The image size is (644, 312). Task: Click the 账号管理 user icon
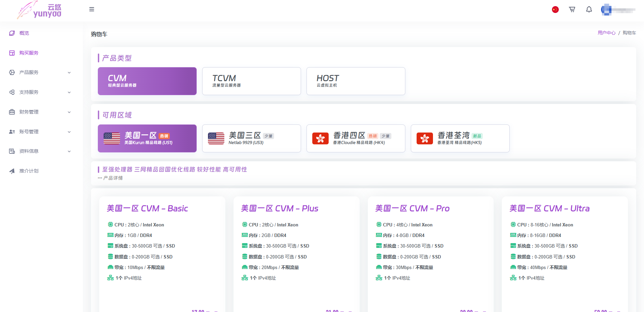(x=12, y=132)
